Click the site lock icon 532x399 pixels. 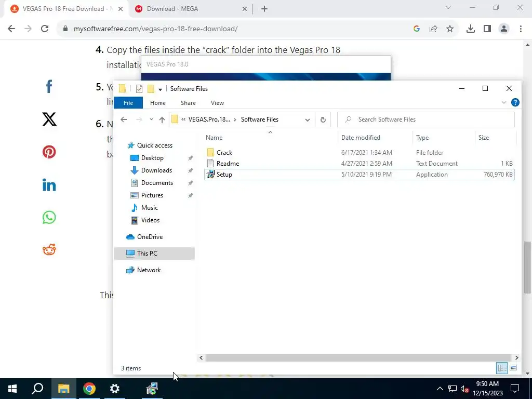coord(66,29)
